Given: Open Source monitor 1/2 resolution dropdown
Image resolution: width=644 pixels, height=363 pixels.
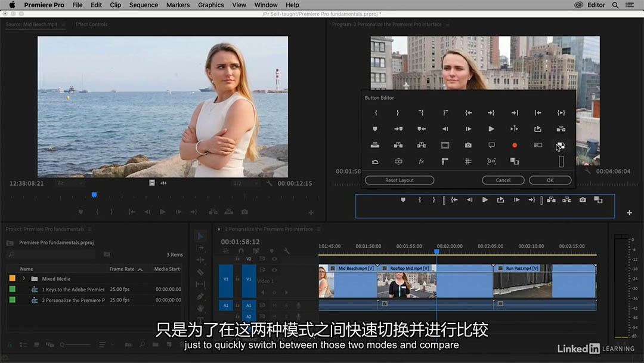Looking at the screenshot, I should coord(245,183).
